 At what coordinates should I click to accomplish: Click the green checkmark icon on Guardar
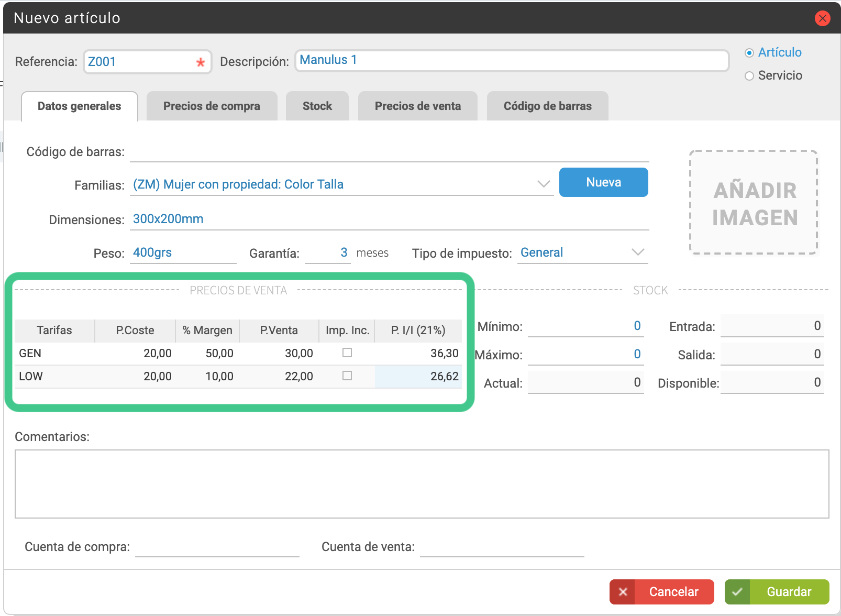coord(737,592)
